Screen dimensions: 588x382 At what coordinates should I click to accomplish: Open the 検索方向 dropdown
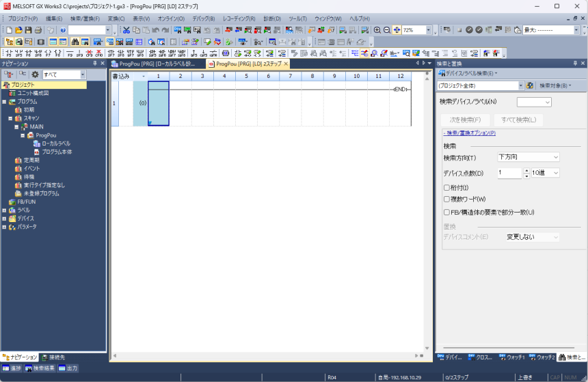[528, 157]
